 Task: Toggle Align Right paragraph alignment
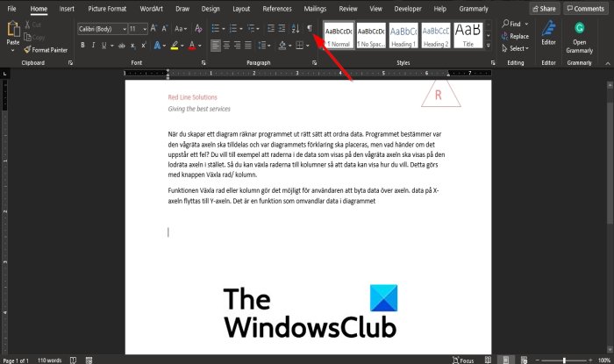238,46
